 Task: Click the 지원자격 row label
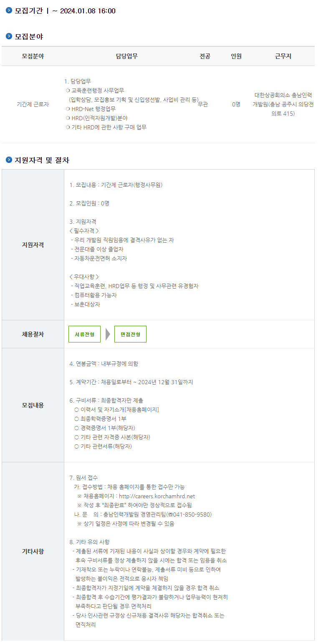[33, 245]
